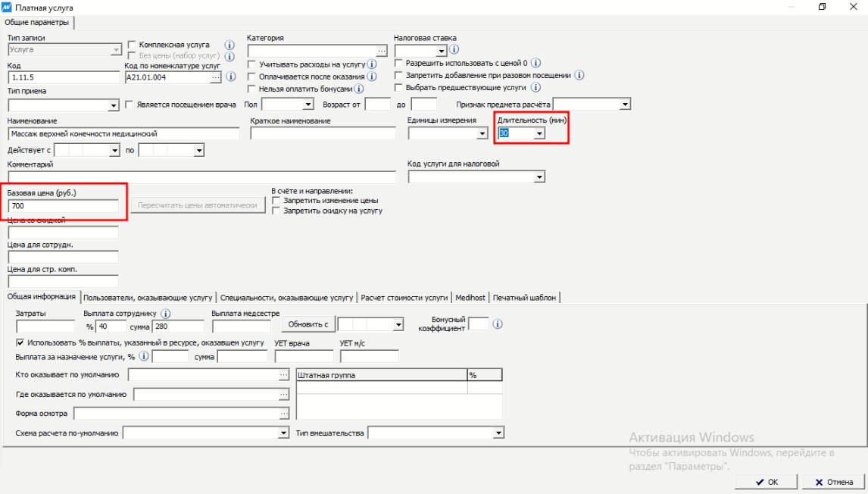Click info icon next to Комплексная услуга
Screen dimensions: 868x494
pyautogui.click(x=230, y=45)
